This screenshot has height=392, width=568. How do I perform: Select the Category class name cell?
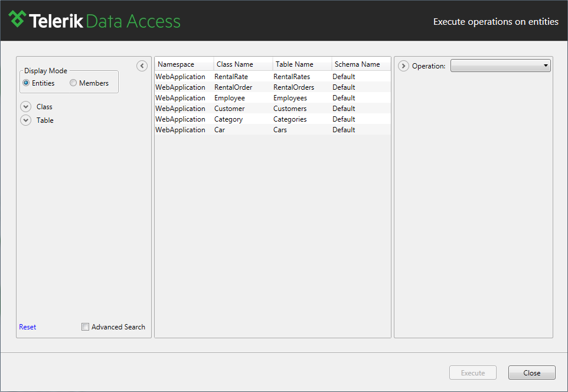(228, 119)
